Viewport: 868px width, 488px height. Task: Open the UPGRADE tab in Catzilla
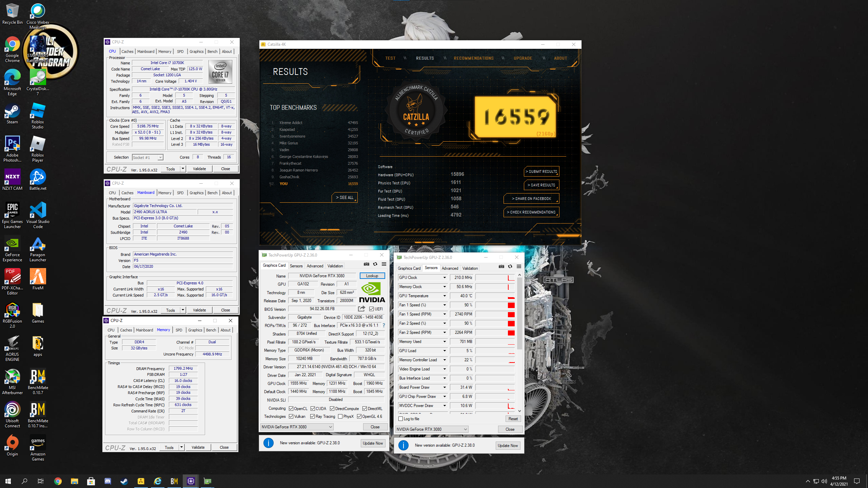tap(522, 58)
